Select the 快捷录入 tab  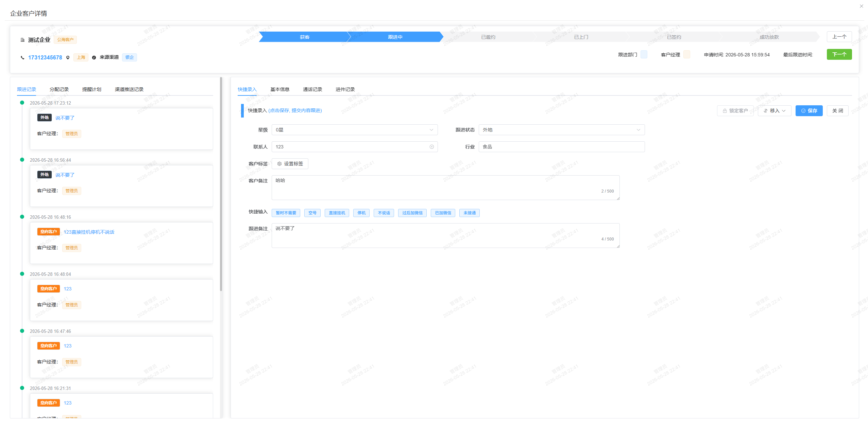tap(247, 89)
